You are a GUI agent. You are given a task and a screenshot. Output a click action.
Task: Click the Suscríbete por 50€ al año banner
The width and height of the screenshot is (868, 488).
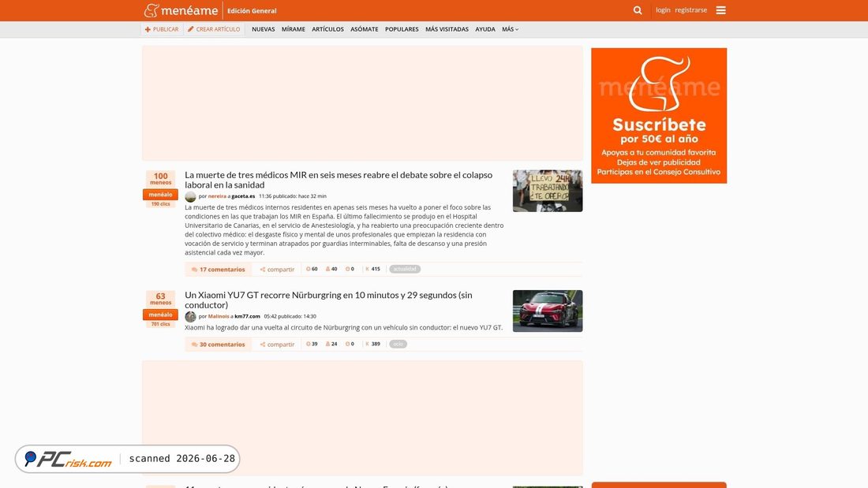point(659,116)
